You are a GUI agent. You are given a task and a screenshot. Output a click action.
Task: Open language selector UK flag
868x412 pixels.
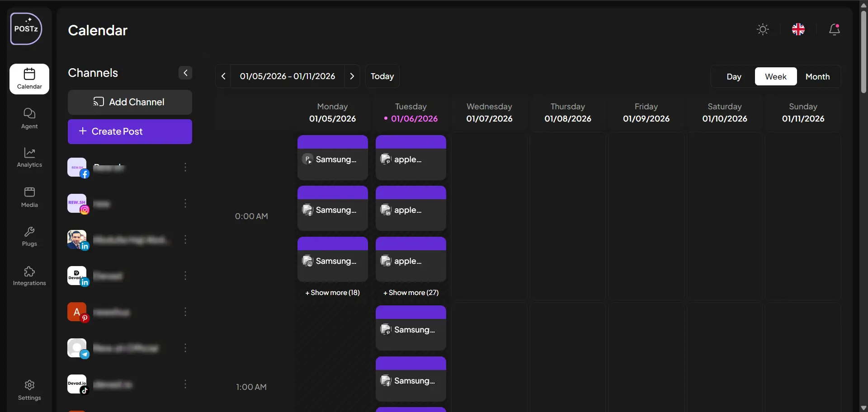click(798, 30)
